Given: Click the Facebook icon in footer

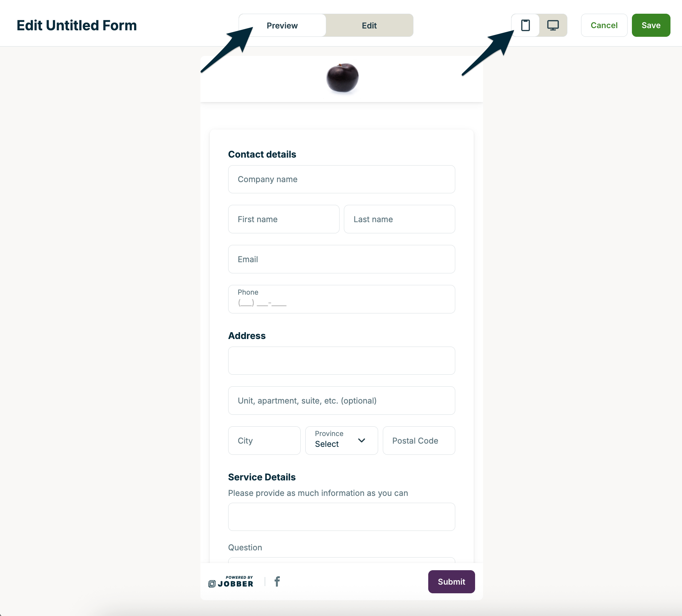Looking at the screenshot, I should click(277, 581).
